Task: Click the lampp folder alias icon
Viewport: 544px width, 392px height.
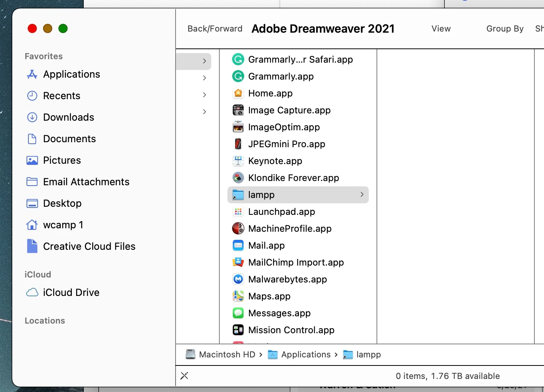Action: 238,195
